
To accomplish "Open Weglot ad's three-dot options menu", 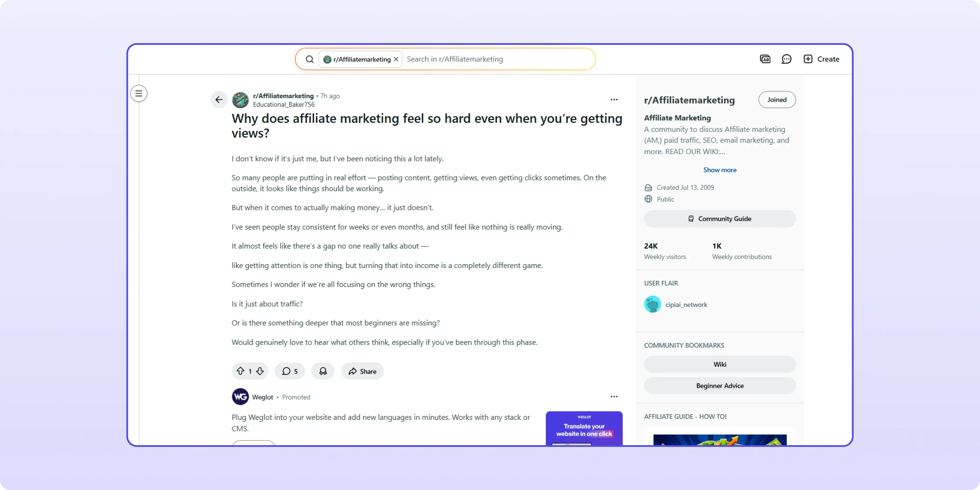I will click(x=614, y=397).
